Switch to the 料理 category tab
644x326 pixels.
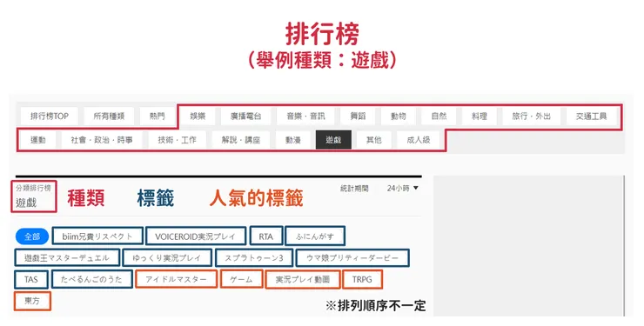click(x=480, y=116)
